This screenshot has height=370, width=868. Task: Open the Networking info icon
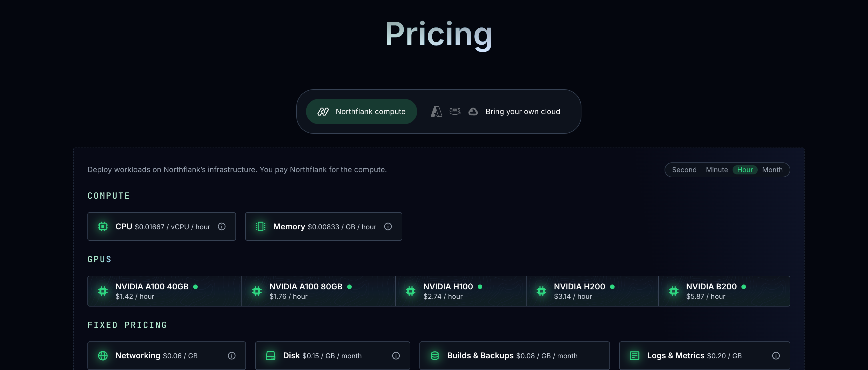[231, 356]
